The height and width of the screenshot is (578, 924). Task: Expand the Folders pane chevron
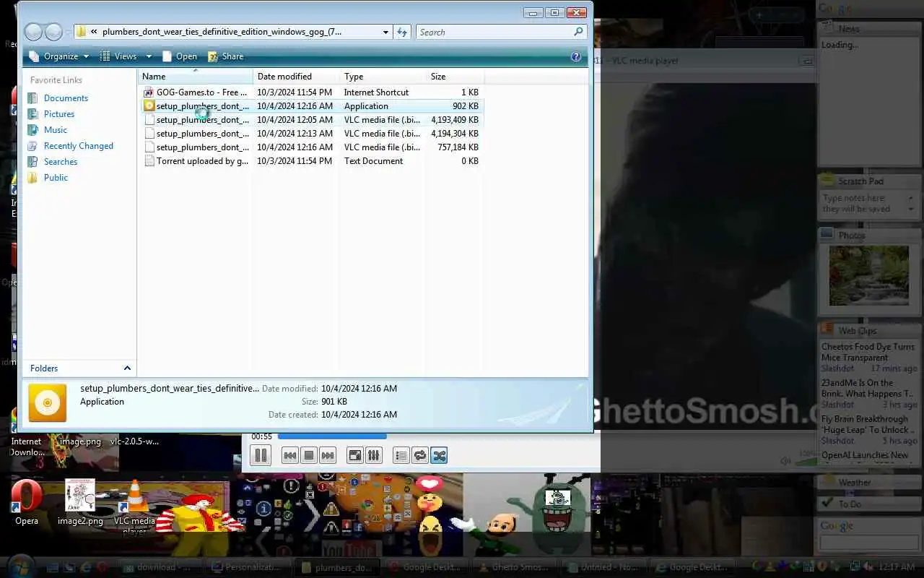(127, 368)
